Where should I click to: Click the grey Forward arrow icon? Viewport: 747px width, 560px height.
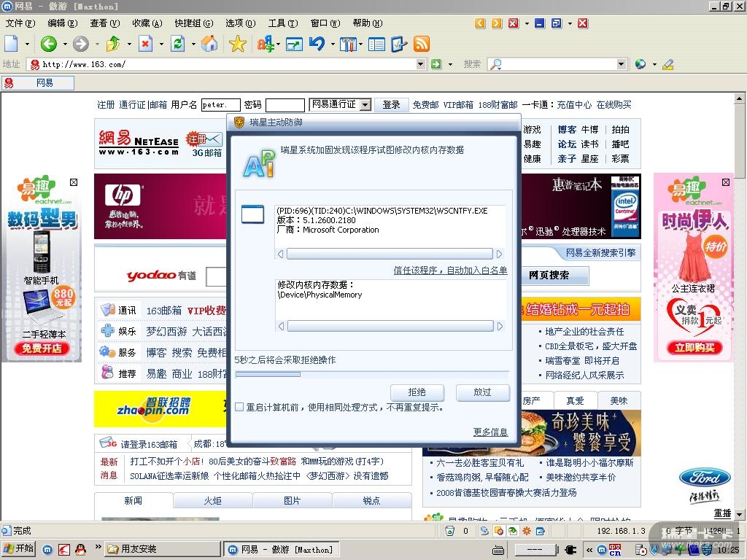(80, 44)
